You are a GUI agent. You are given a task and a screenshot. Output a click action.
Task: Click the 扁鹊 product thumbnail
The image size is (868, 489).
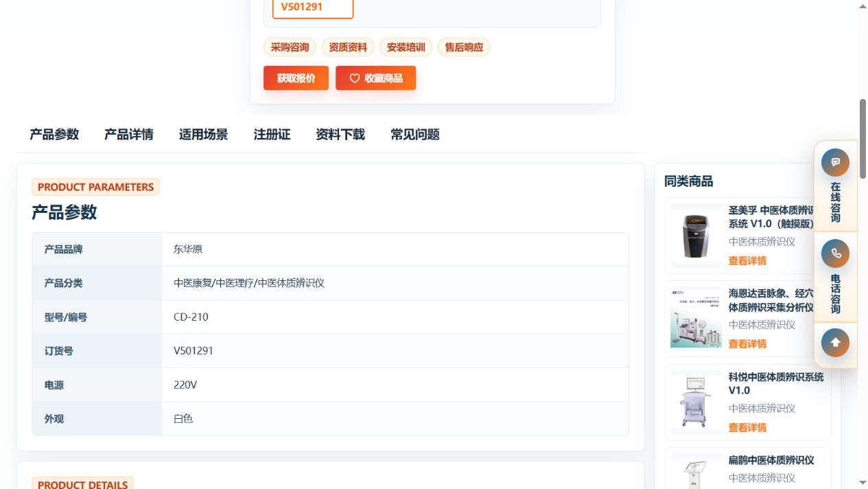point(696,472)
